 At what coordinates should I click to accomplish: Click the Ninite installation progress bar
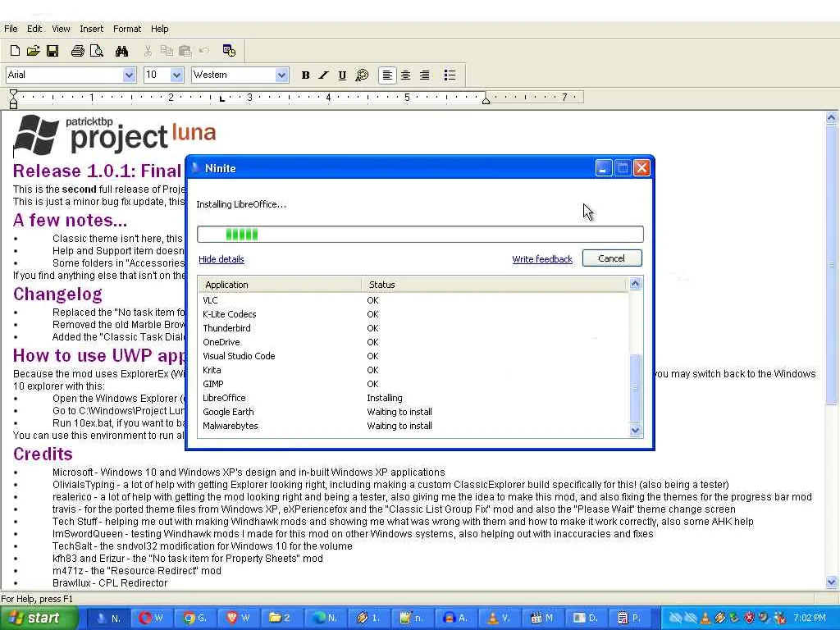click(420, 234)
